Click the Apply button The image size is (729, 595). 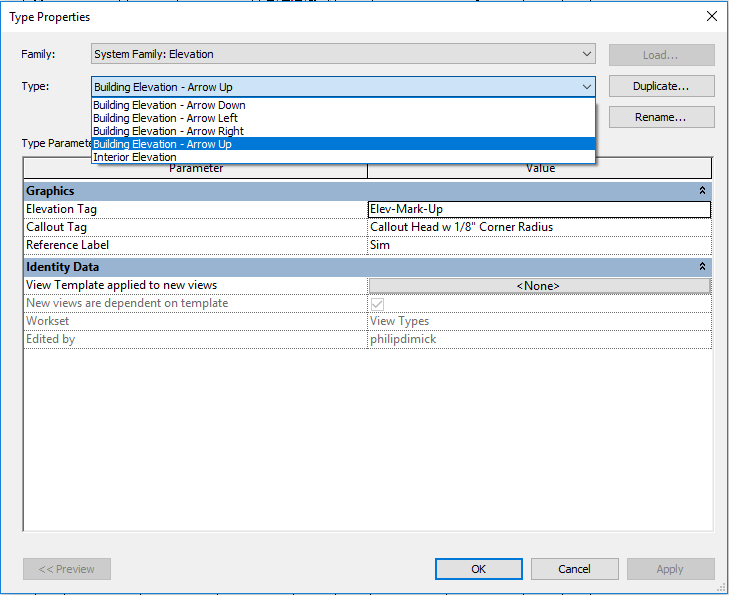[x=670, y=569]
